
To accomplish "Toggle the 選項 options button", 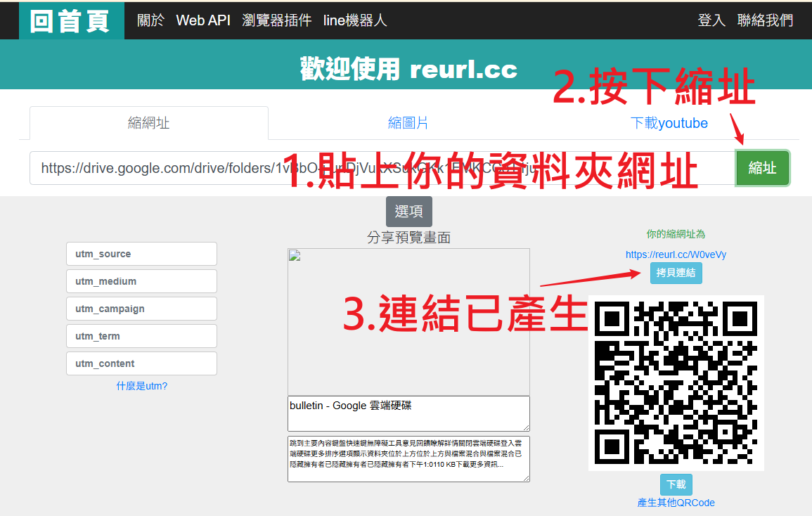I will (x=408, y=212).
